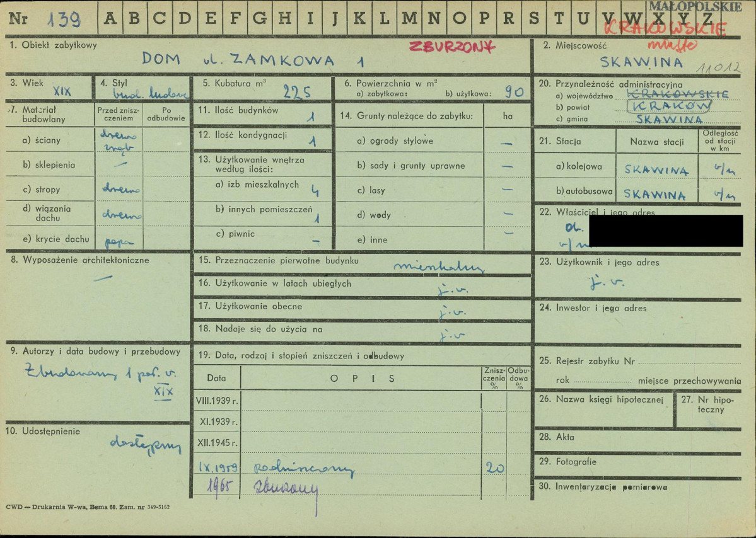Click the red KRAKOWSKIE handwritten note

pyautogui.click(x=665, y=29)
